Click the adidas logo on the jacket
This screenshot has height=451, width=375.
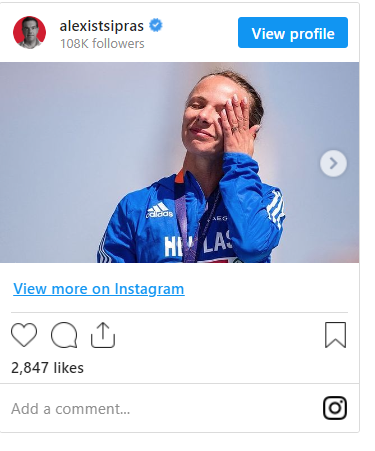tap(159, 210)
